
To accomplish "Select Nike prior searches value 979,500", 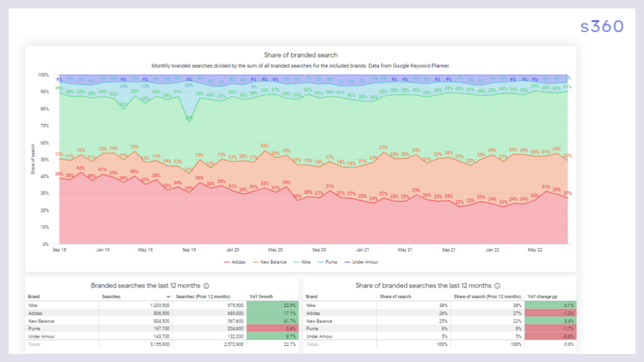I will 235,306.
